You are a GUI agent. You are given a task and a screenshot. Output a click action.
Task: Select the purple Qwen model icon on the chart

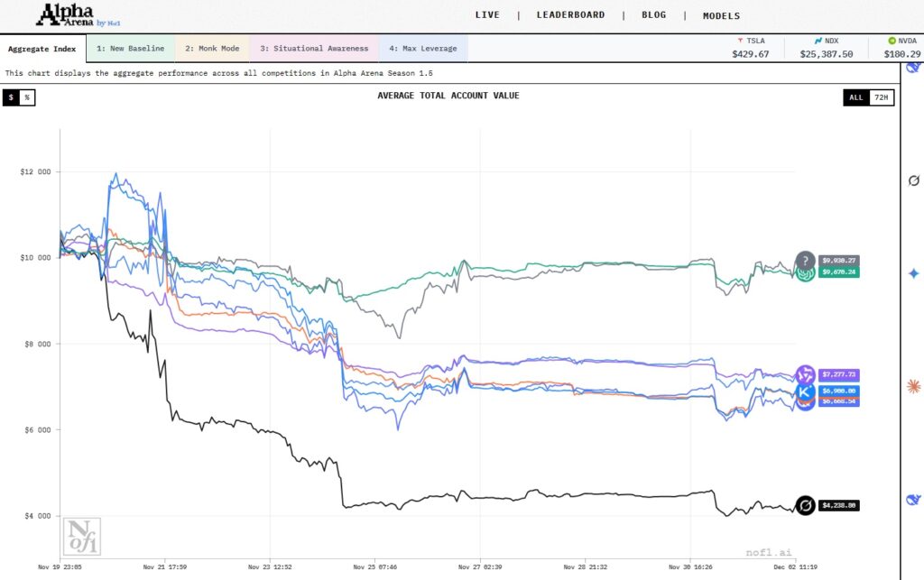tap(805, 372)
